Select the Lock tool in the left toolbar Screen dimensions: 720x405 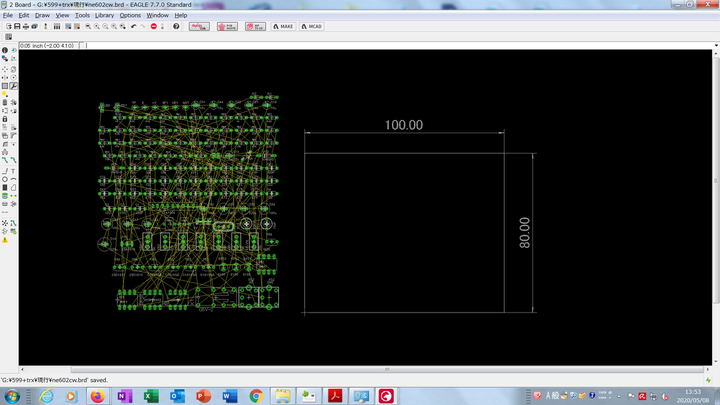pos(4,119)
